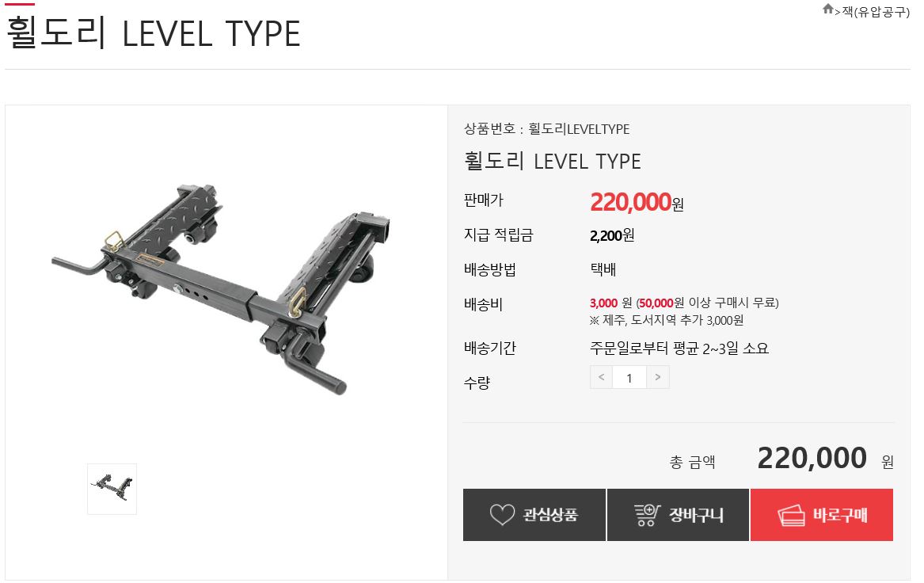Click the product name in info panel
924x583 pixels.
pos(552,161)
